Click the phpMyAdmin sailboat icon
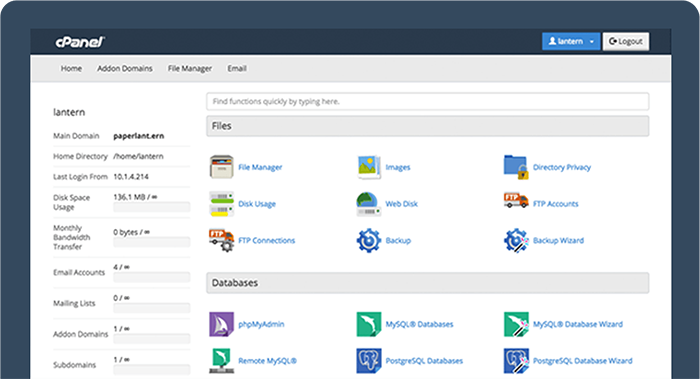Screen dimensions: 700x379 221,324
